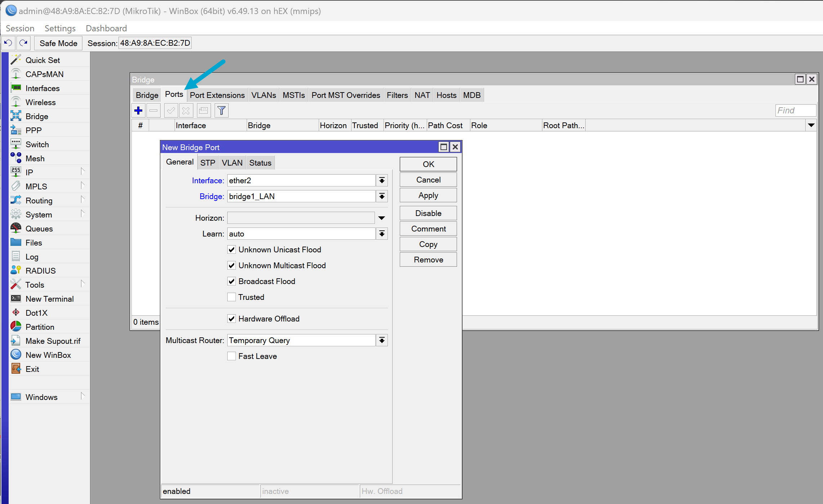Open Quick Set from the sidebar
Viewport: 823px width, 504px height.
tap(43, 60)
